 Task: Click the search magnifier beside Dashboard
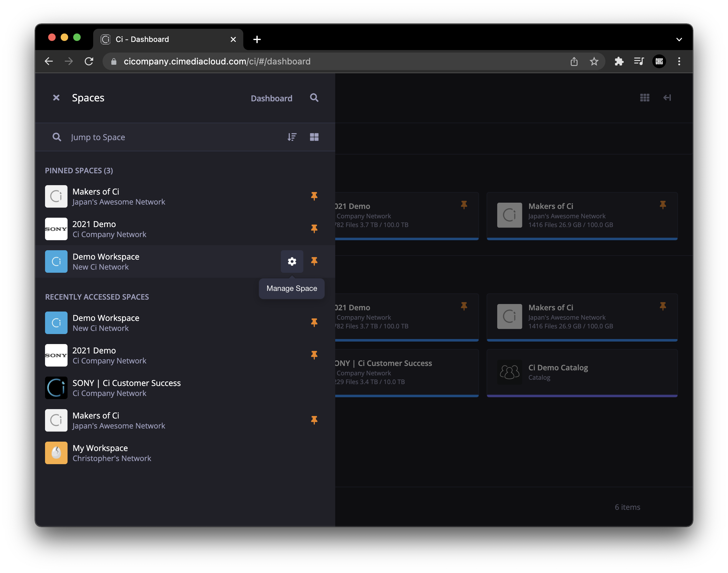[x=314, y=98]
